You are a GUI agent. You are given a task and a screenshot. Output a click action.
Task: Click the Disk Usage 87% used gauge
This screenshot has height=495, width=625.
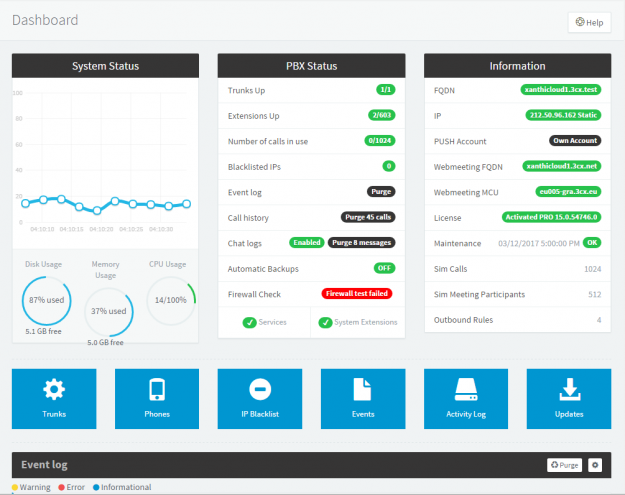tap(47, 300)
